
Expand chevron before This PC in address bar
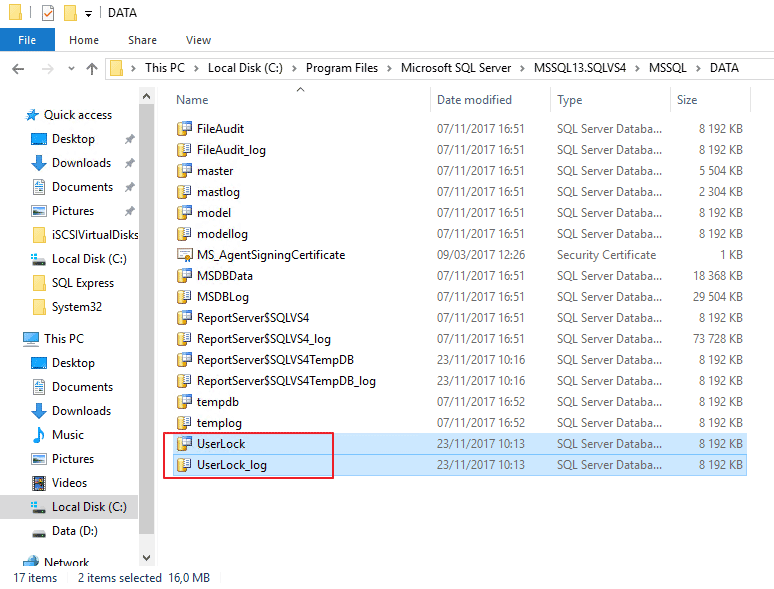(133, 68)
